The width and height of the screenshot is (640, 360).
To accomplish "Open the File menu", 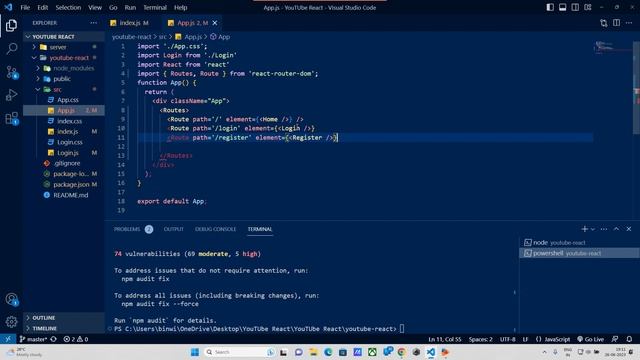I will click(25, 7).
